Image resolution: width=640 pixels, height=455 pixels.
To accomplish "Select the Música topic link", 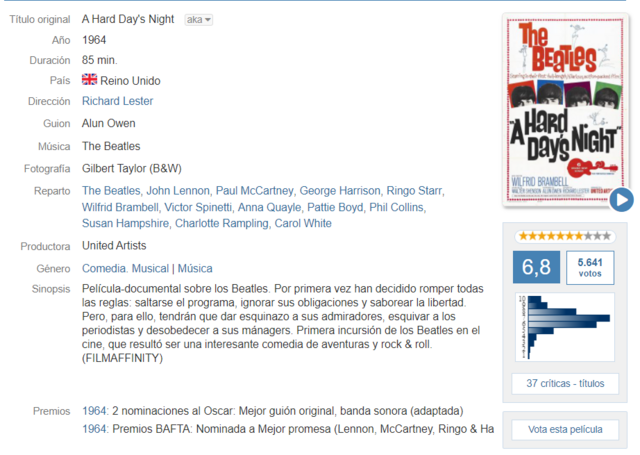I will [195, 269].
